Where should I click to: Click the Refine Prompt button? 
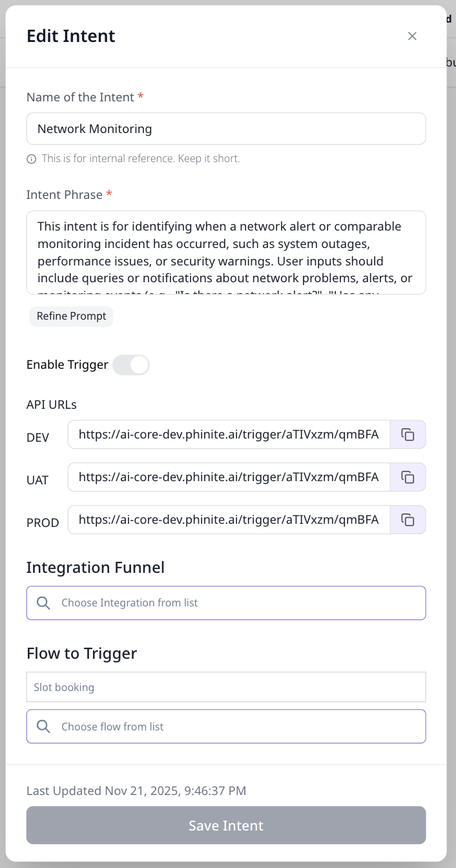tap(71, 316)
